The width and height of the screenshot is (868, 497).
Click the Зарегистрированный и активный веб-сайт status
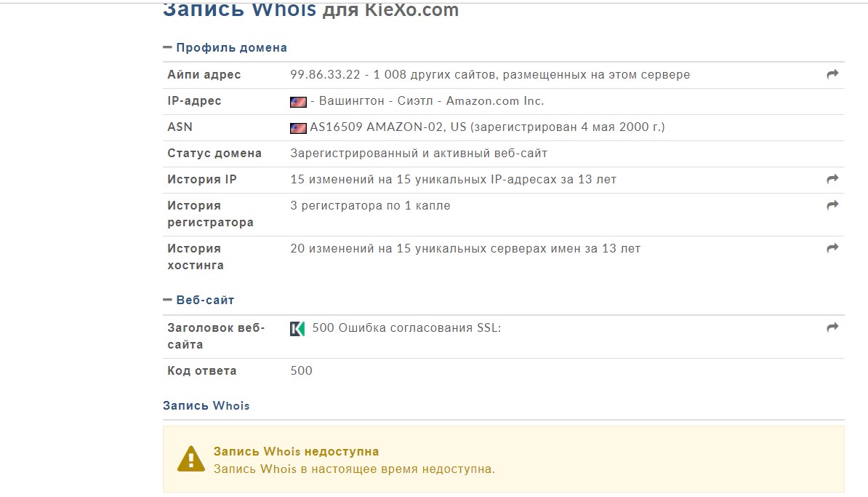click(x=419, y=154)
